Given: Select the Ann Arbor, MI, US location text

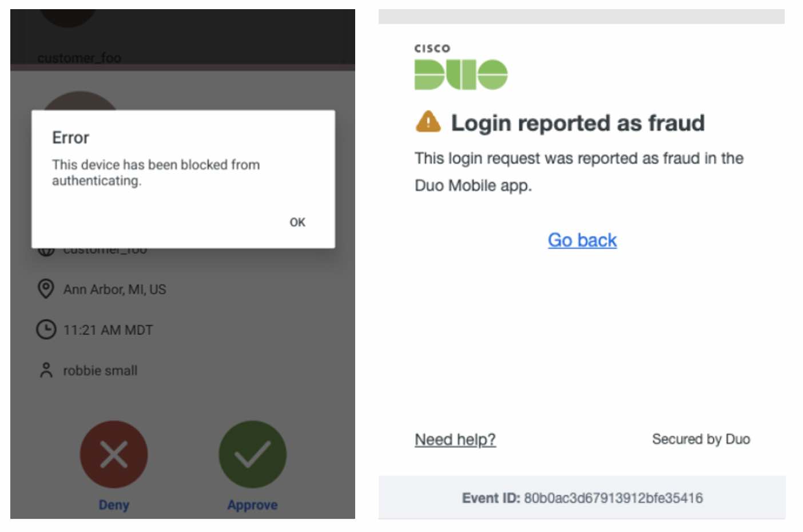Looking at the screenshot, I should (x=114, y=289).
